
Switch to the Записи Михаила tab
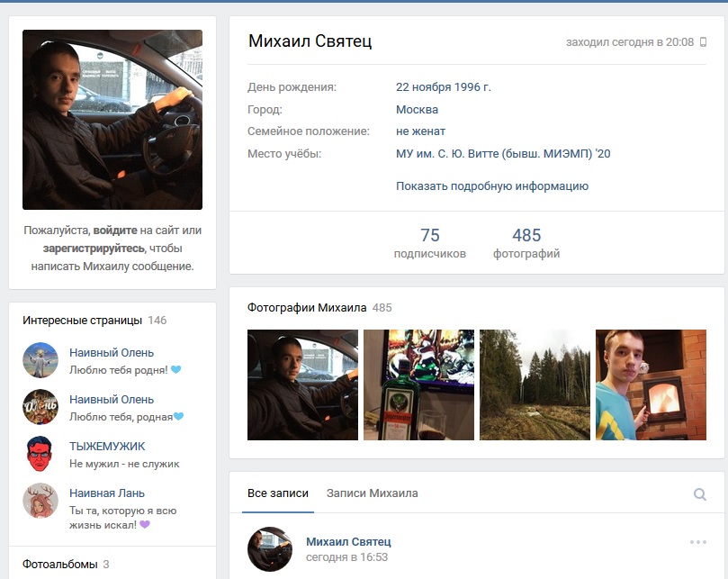(372, 493)
